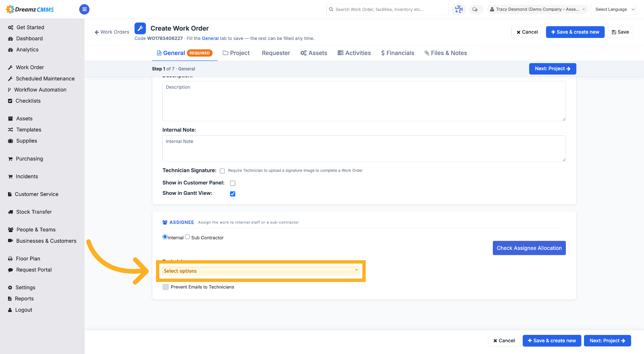Click the bottom Cancel button

pyautogui.click(x=504, y=341)
